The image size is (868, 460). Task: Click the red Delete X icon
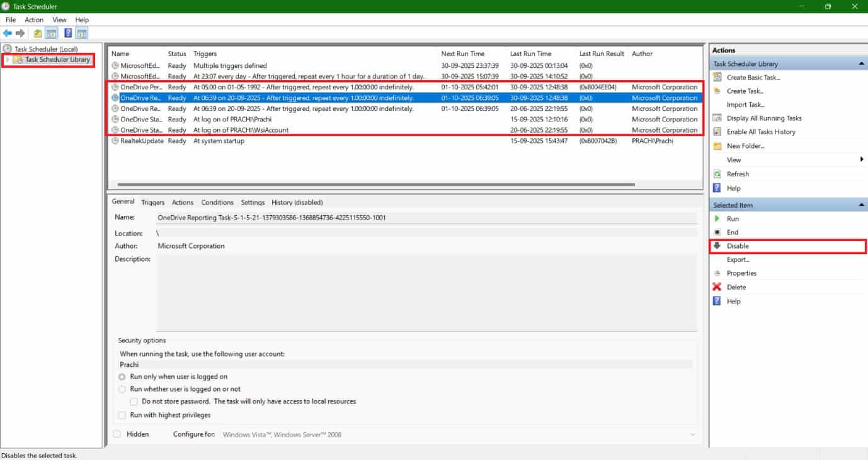[x=717, y=287]
